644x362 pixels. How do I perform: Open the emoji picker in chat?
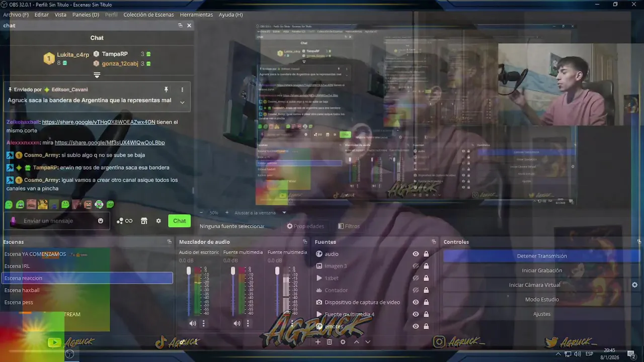pyautogui.click(x=101, y=221)
